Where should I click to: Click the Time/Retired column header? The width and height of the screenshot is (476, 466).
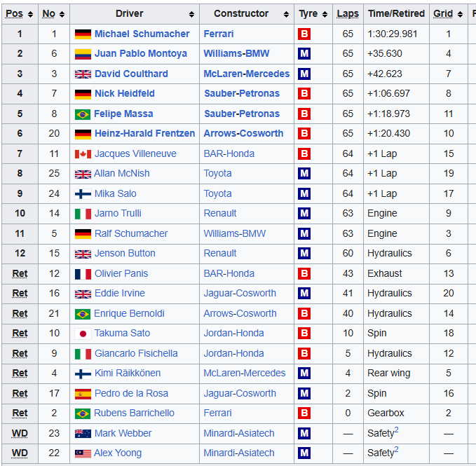pos(397,14)
